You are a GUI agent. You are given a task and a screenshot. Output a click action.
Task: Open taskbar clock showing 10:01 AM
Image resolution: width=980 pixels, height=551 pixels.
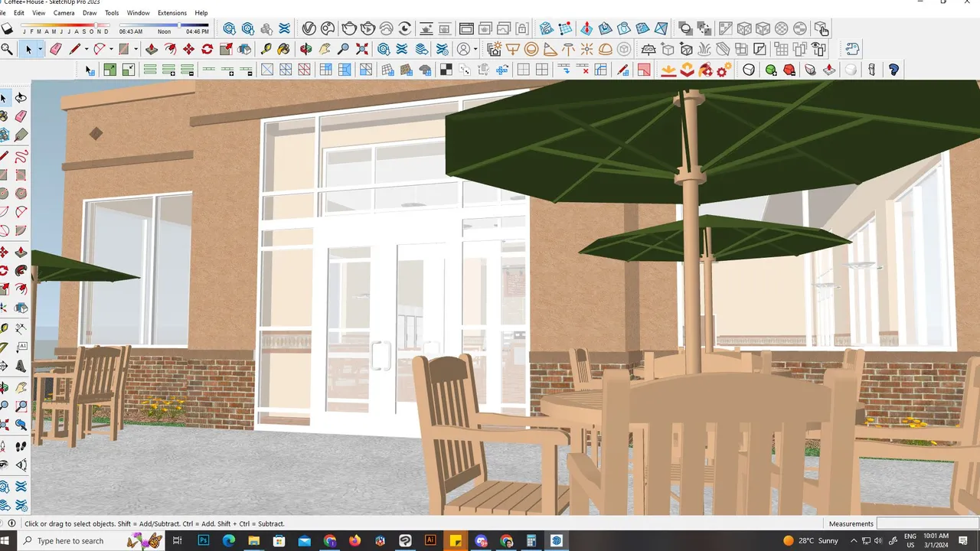point(936,540)
